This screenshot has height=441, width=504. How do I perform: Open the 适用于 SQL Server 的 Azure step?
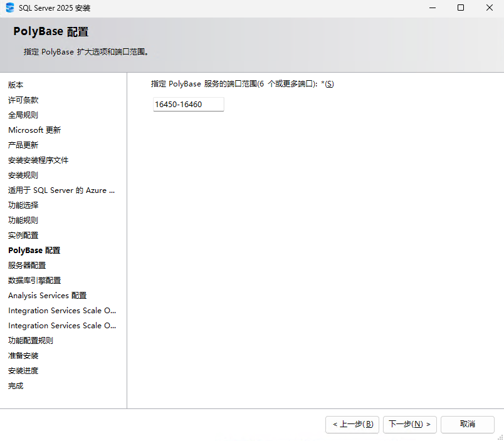coord(61,190)
